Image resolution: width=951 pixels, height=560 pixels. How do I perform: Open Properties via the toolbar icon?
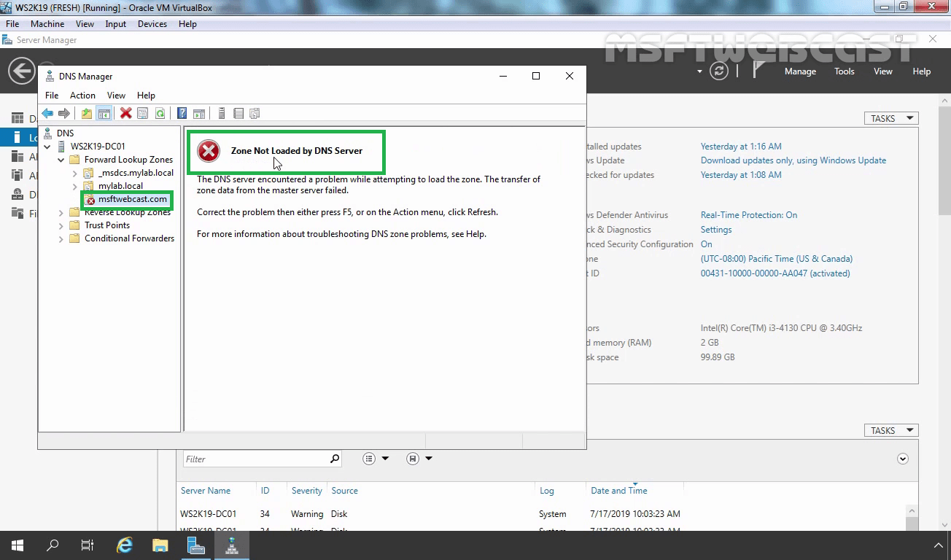tap(143, 113)
